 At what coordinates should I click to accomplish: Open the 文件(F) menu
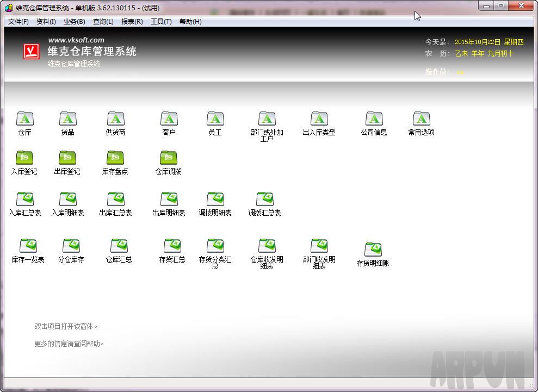(x=18, y=22)
